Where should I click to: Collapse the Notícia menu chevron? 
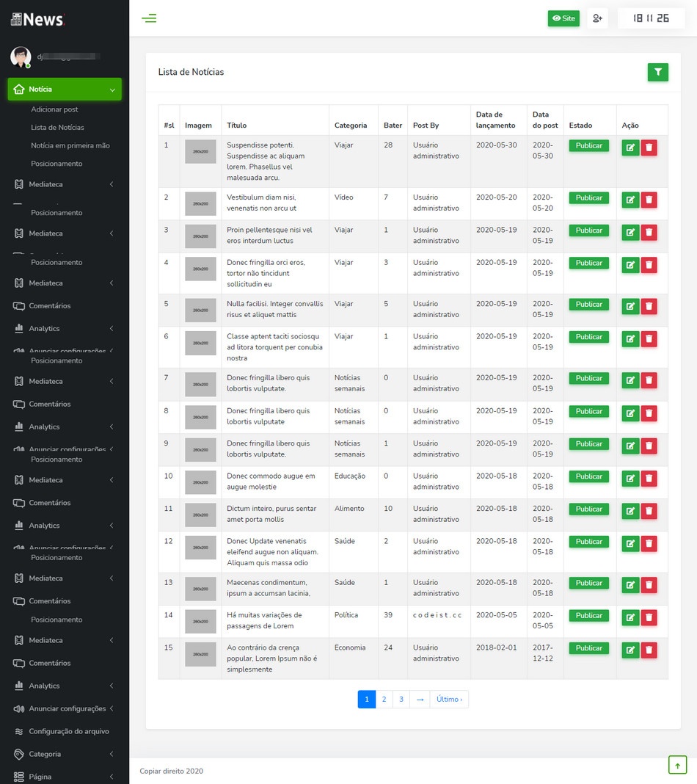pyautogui.click(x=112, y=88)
